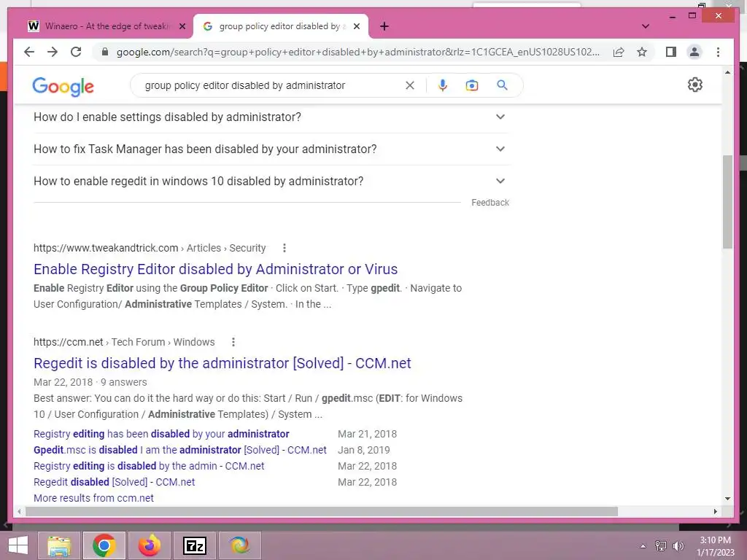747x560 pixels.
Task: Open options for ccm.net result
Action: [x=233, y=342]
